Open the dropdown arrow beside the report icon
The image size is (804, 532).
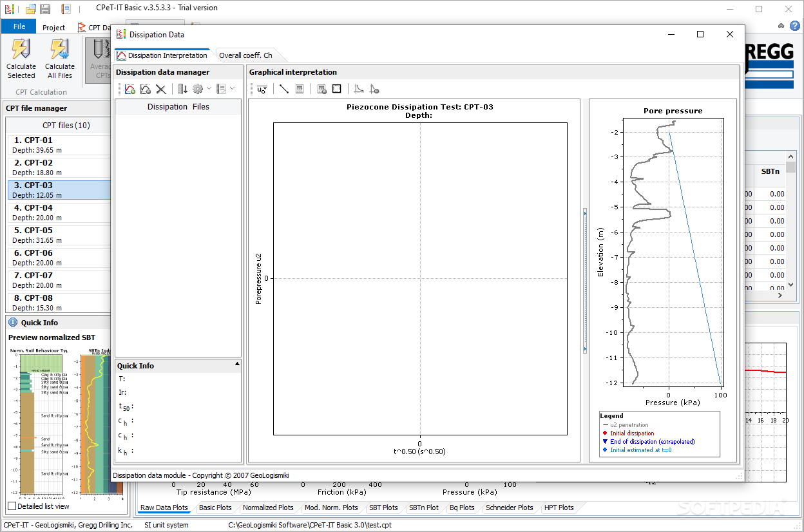pyautogui.click(x=232, y=89)
